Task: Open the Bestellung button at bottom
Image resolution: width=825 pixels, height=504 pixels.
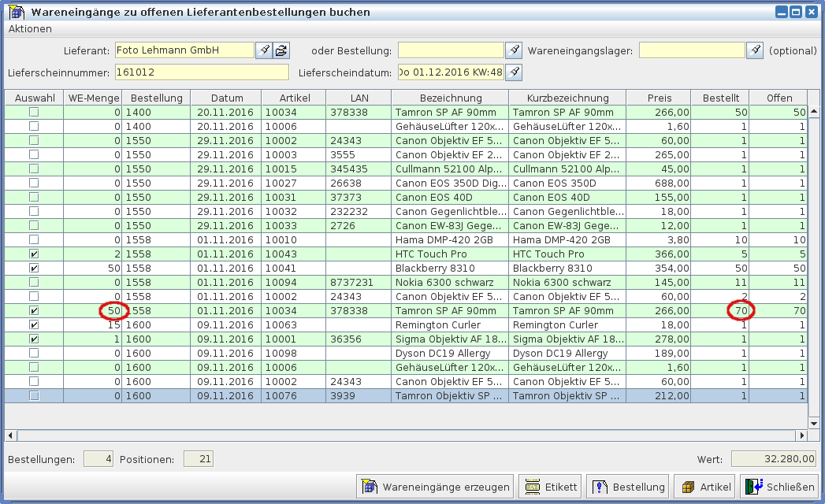Action: pos(627,487)
